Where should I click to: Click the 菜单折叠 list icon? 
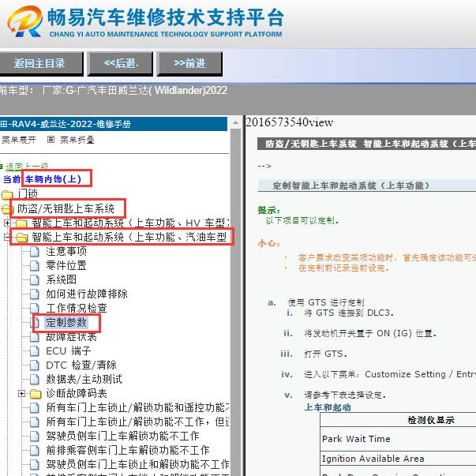click(x=51, y=140)
